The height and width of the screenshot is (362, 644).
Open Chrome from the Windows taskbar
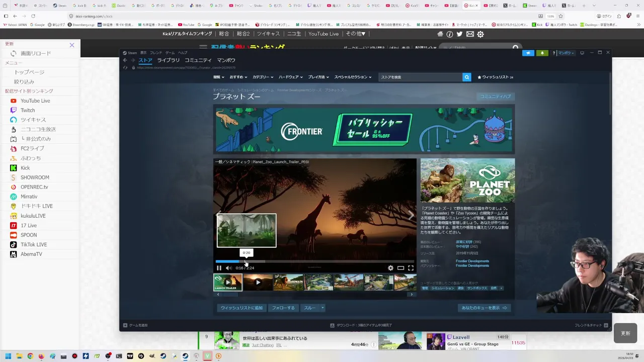click(30, 356)
